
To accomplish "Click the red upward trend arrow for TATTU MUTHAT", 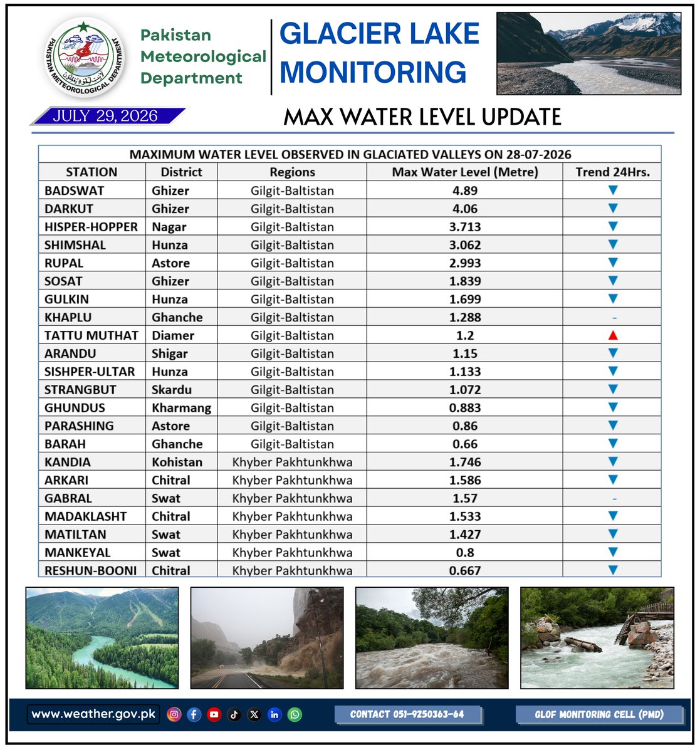I will (613, 335).
